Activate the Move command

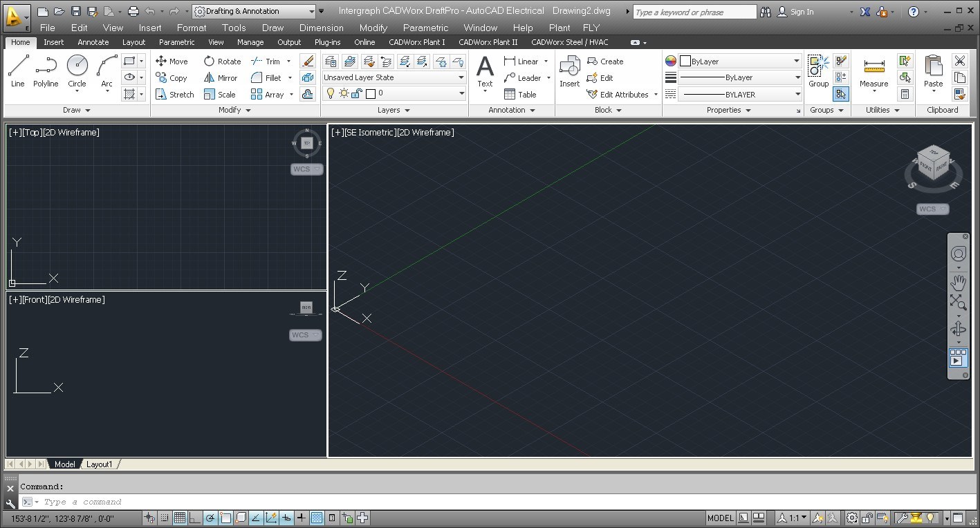172,62
